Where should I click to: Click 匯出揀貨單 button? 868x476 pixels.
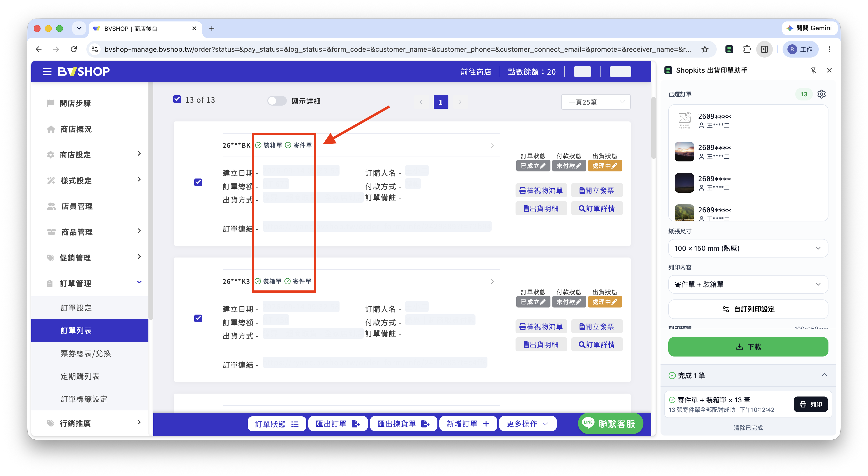pyautogui.click(x=403, y=424)
